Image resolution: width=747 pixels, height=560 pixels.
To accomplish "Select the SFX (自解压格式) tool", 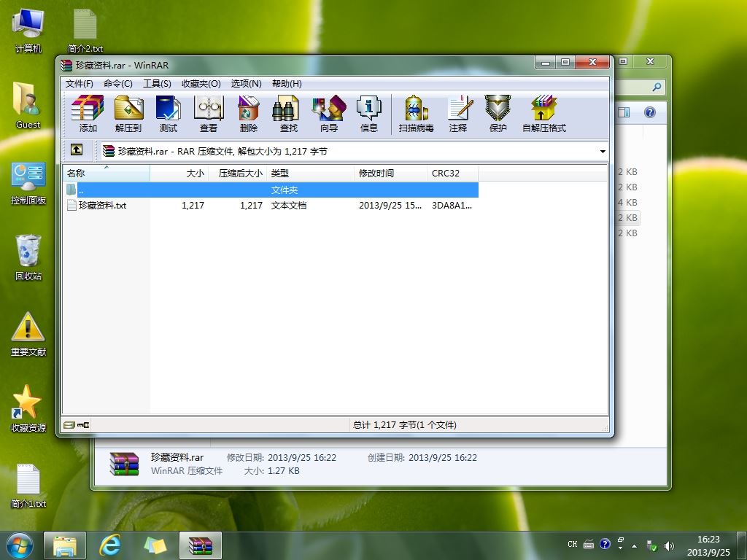I will coord(543,114).
